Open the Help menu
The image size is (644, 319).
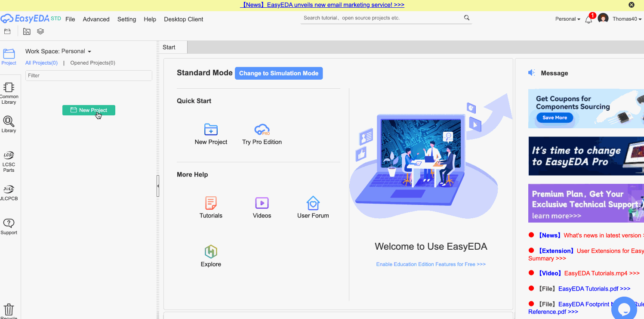point(150,19)
